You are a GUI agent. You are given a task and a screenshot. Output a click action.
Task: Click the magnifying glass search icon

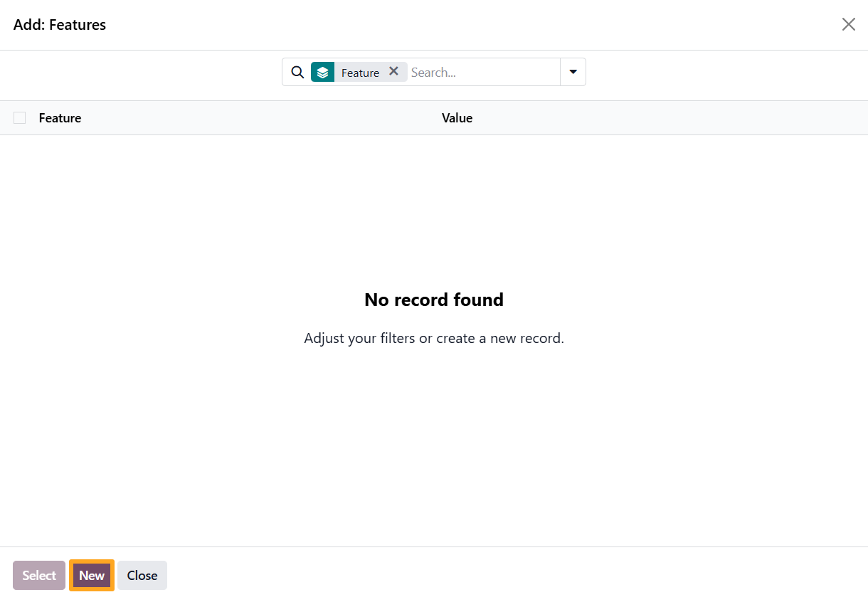[x=297, y=72]
